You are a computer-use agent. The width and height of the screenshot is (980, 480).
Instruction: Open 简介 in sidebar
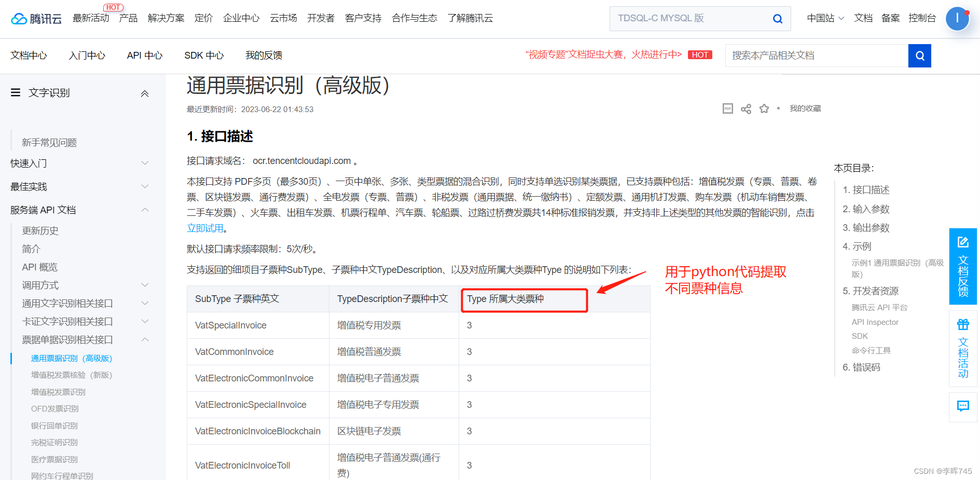(x=31, y=249)
